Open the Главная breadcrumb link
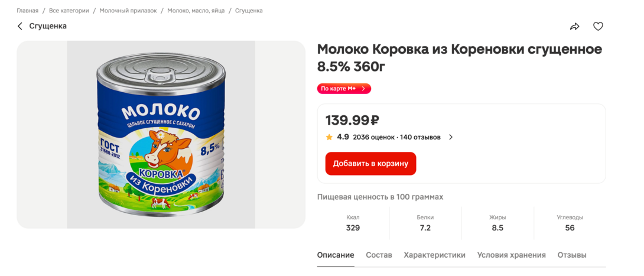The image size is (644, 276). click(x=27, y=11)
